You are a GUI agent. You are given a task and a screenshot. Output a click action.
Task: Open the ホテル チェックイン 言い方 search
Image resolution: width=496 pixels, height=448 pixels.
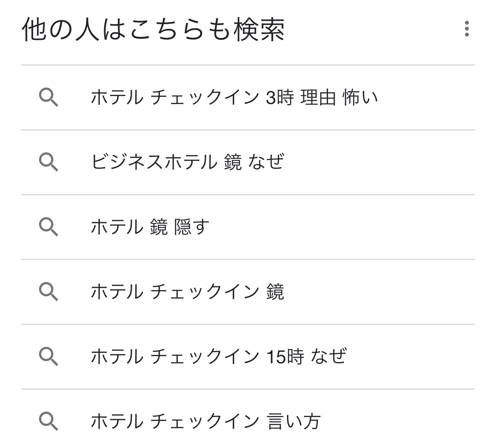point(205,421)
